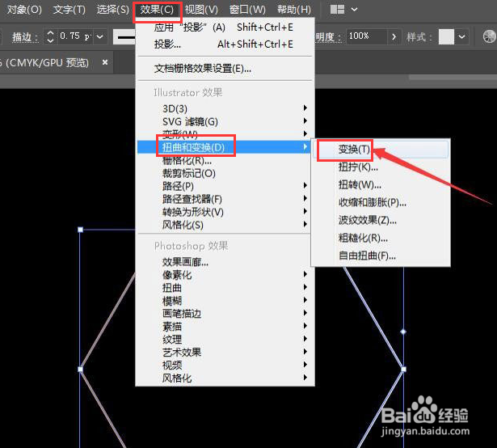Click the right middle anchor point of hexagon

(x=403, y=369)
